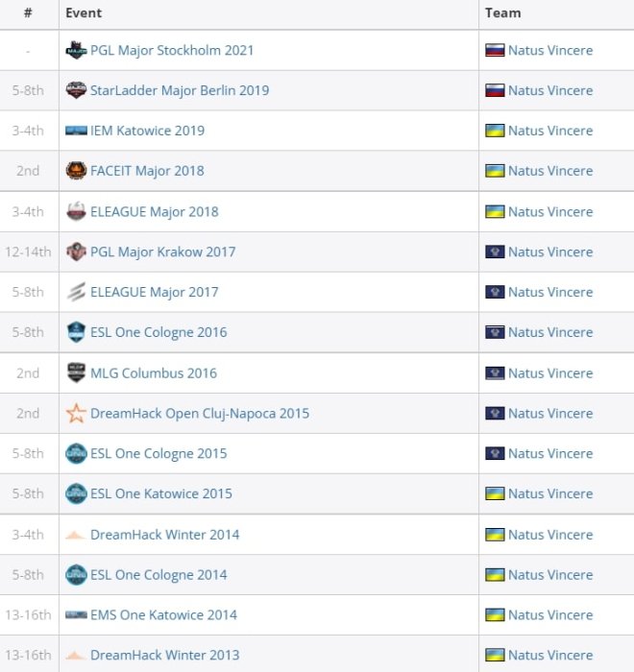This screenshot has height=672, width=634.
Task: Click the flag icon beside PGL Major Stockholm team
Action: tap(495, 50)
